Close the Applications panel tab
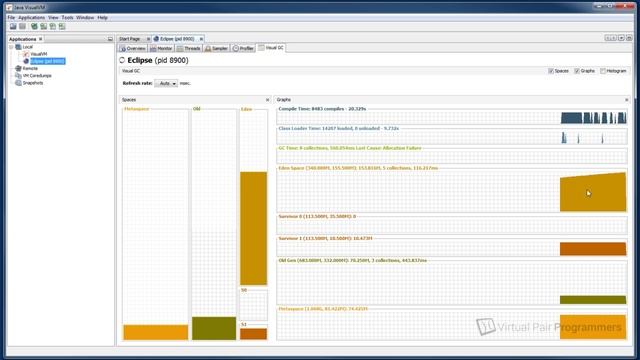 click(40, 39)
